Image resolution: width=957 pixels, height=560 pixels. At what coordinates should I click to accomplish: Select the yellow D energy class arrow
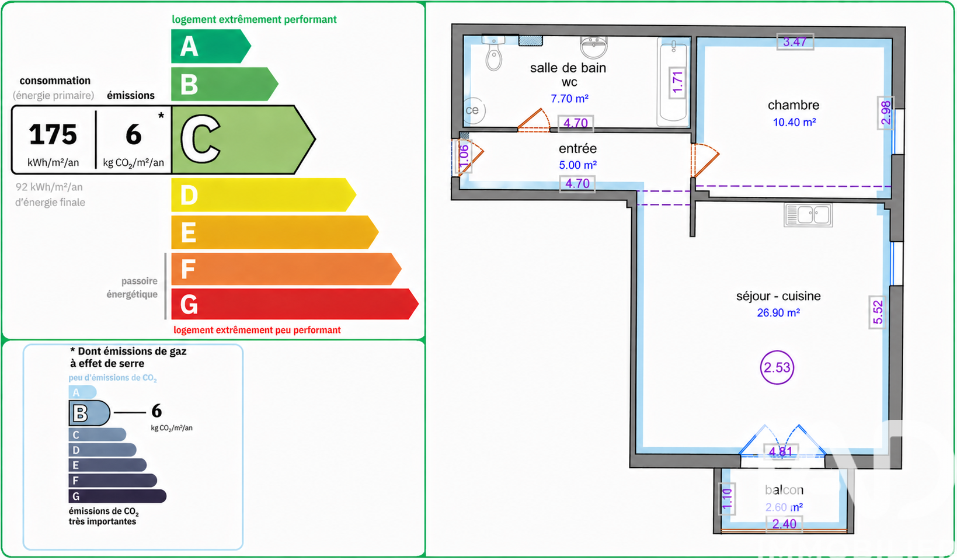pyautogui.click(x=263, y=195)
